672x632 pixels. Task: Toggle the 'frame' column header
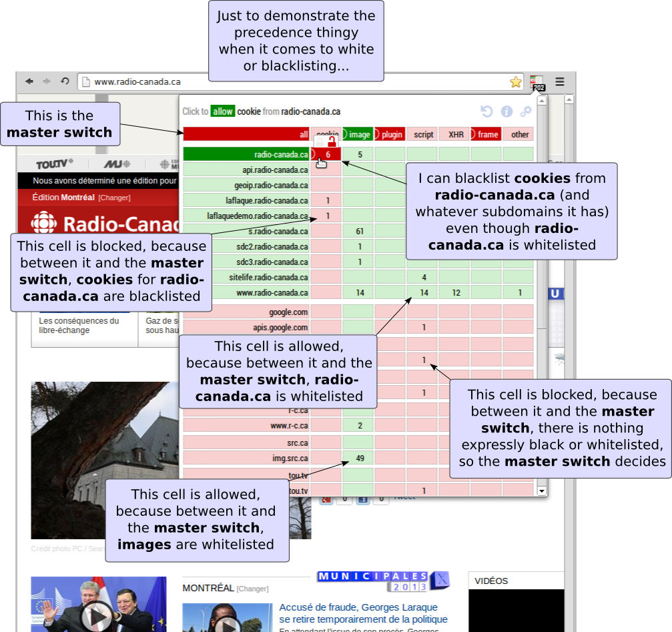click(486, 134)
